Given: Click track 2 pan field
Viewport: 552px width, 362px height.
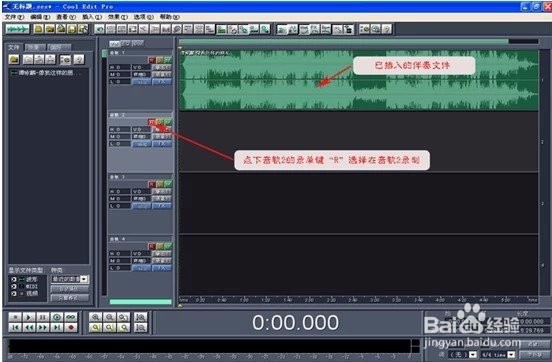Looking at the screenshot, I should (141, 137).
